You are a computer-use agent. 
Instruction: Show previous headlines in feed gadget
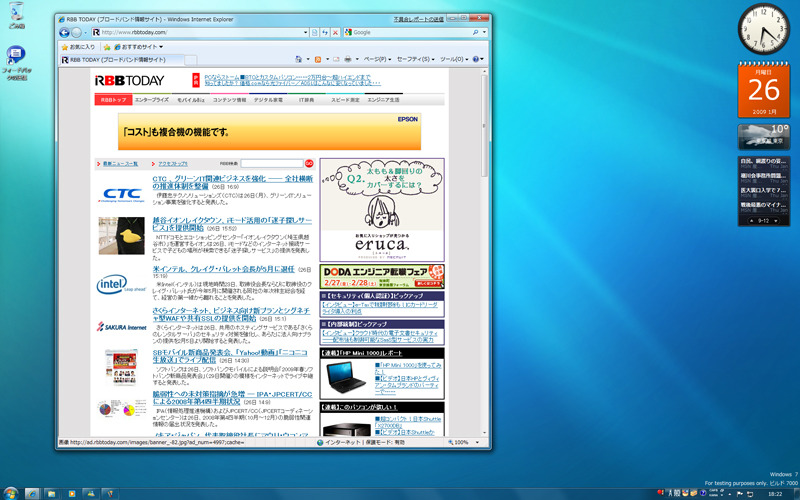point(751,221)
